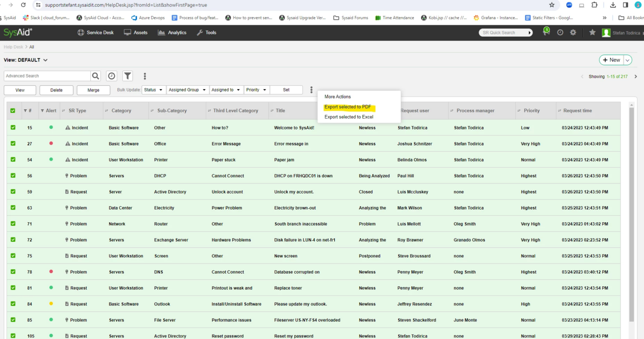Open the Status bulk update dropdown
The width and height of the screenshot is (644, 339).
pos(154,90)
